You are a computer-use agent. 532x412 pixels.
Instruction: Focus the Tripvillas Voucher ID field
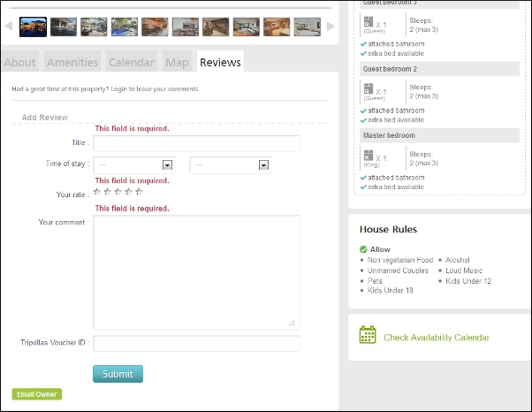pos(196,343)
